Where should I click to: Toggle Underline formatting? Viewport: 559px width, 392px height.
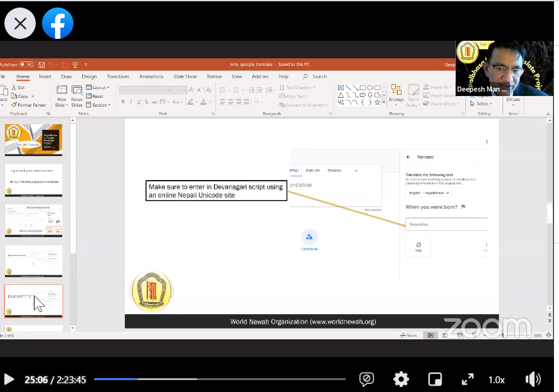tap(139, 102)
